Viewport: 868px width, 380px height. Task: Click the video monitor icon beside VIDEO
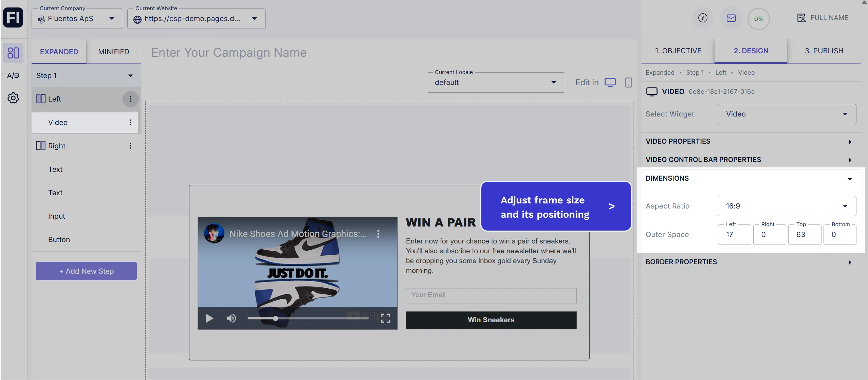click(x=652, y=92)
